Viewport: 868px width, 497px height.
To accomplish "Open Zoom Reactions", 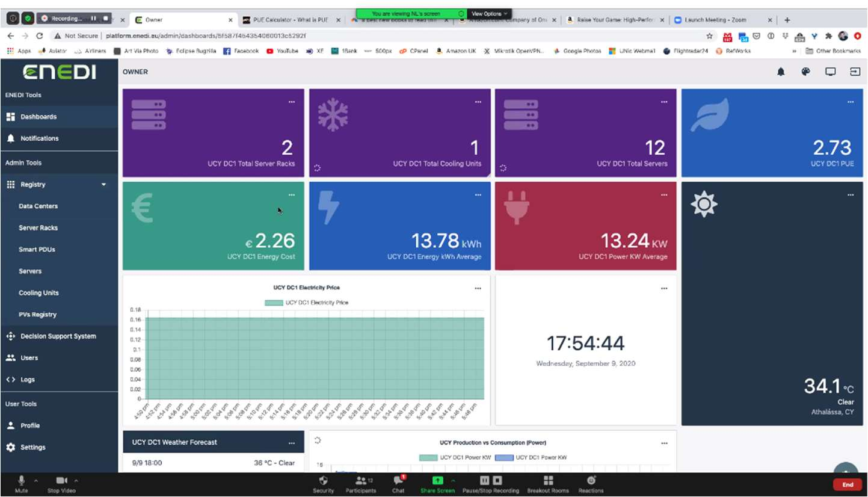I will [x=591, y=481].
